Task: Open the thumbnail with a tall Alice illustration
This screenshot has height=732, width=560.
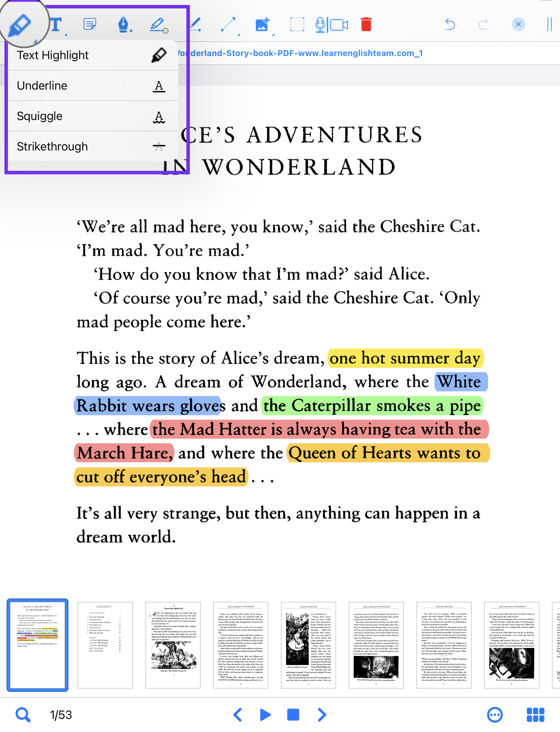Action: click(308, 645)
